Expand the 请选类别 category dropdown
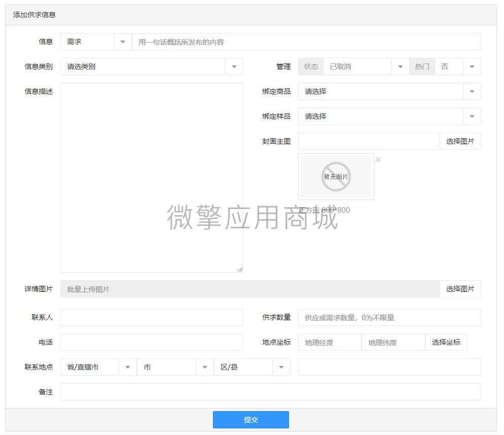The height and width of the screenshot is (435, 504). [152, 66]
